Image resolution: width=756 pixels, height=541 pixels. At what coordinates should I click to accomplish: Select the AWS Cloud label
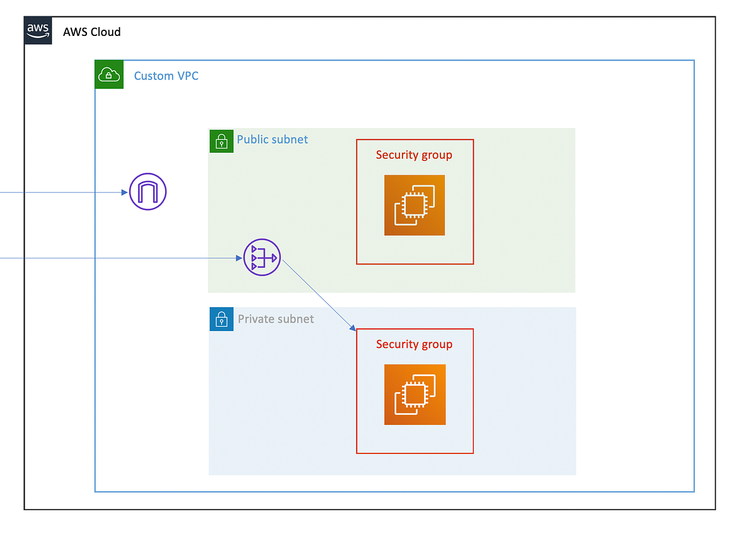click(x=91, y=32)
